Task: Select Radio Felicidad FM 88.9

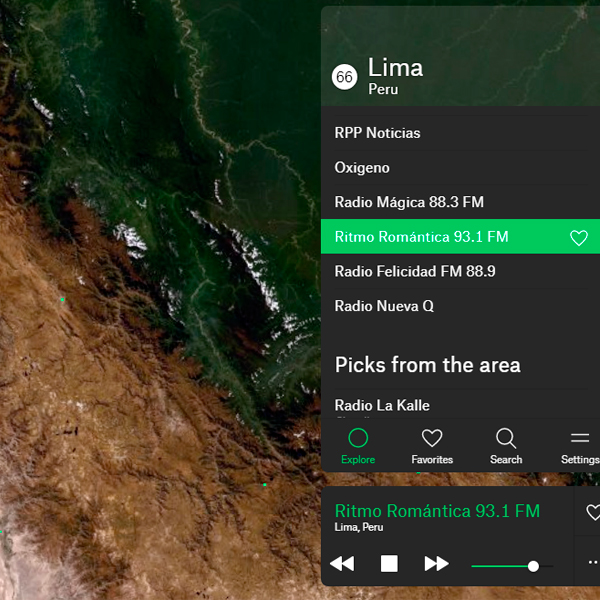Action: click(x=415, y=271)
